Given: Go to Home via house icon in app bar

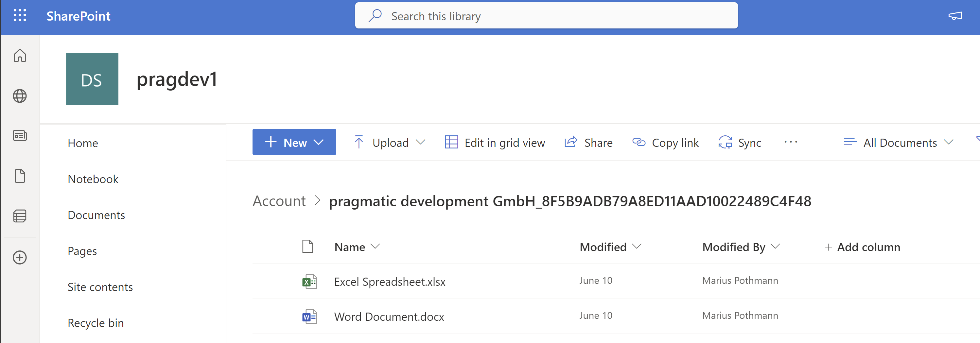Looking at the screenshot, I should point(20,56).
